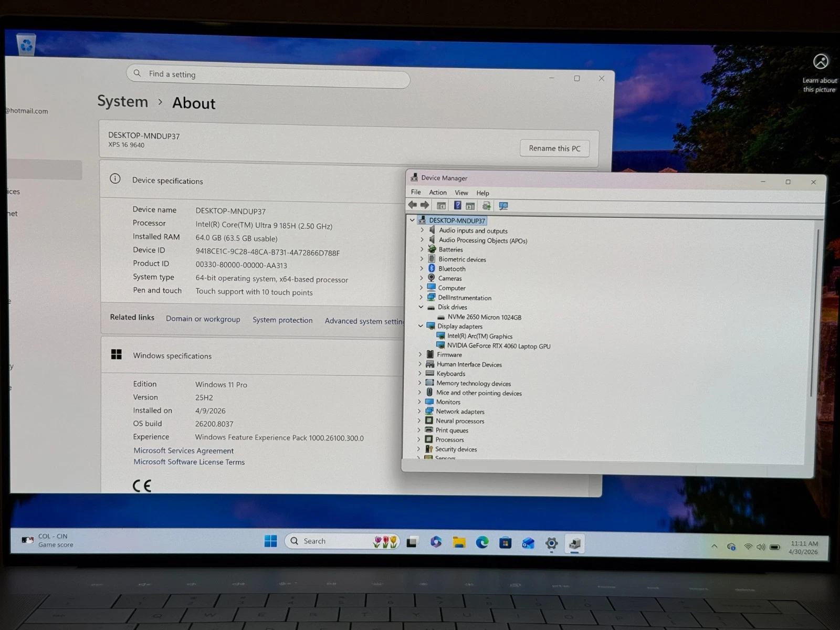Click the Scan for hardware changes icon
The width and height of the screenshot is (840, 630).
click(x=503, y=206)
